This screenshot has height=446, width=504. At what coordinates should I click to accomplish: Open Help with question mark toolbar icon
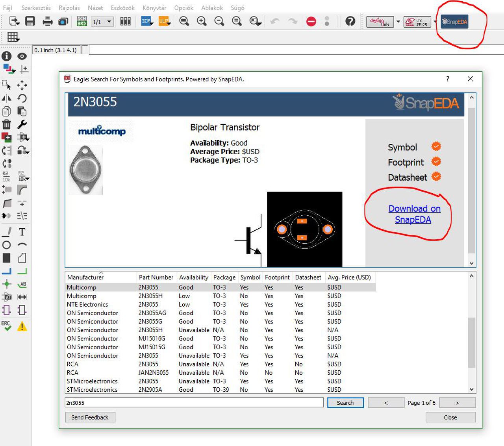350,21
